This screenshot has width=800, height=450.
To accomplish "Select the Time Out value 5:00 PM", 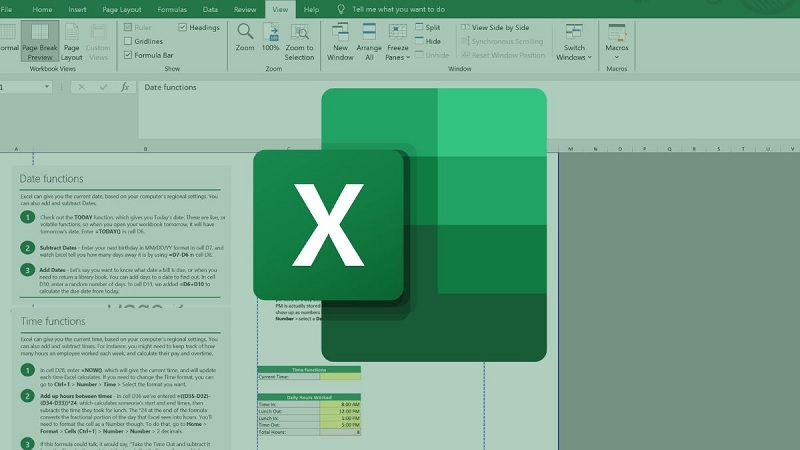I will click(x=340, y=424).
